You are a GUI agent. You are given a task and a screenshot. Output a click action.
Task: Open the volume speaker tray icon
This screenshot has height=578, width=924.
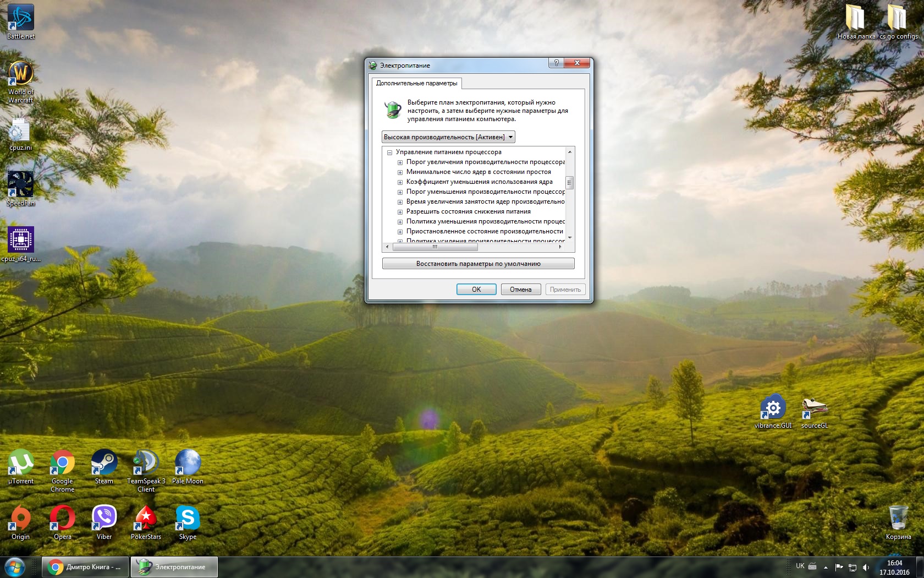866,567
